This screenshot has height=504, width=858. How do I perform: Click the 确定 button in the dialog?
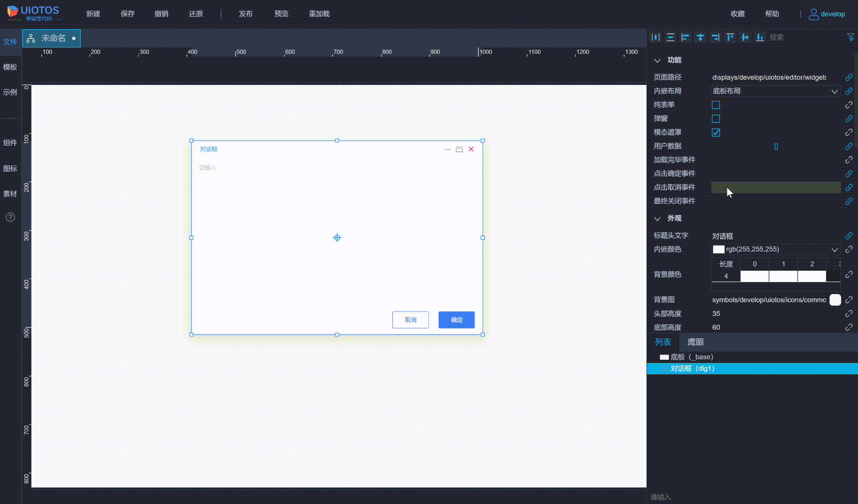pyautogui.click(x=457, y=320)
